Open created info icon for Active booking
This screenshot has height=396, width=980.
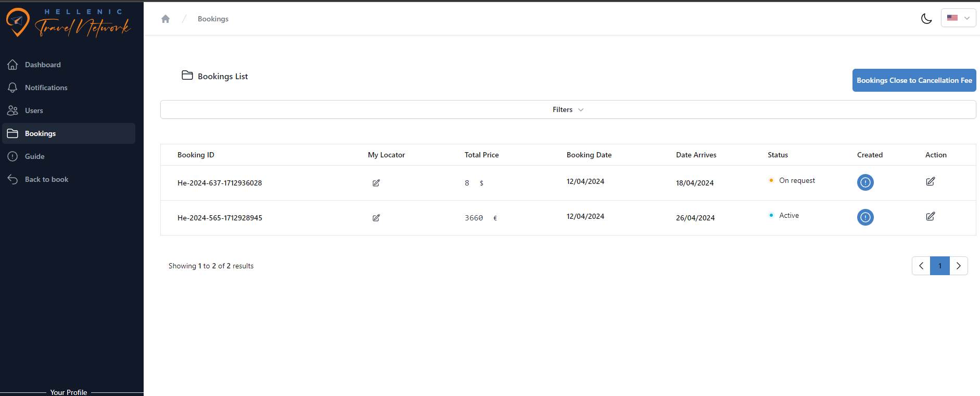pyautogui.click(x=865, y=217)
